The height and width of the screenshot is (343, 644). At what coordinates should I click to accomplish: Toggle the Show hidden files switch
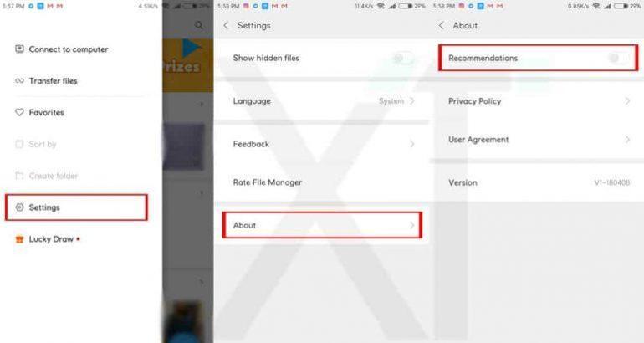click(402, 58)
